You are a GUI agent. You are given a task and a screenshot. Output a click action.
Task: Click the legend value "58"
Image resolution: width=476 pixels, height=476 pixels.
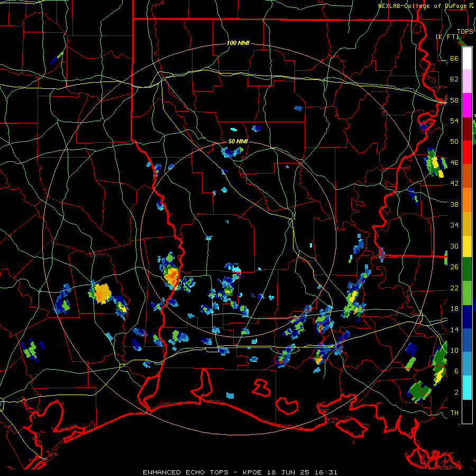tap(454, 100)
